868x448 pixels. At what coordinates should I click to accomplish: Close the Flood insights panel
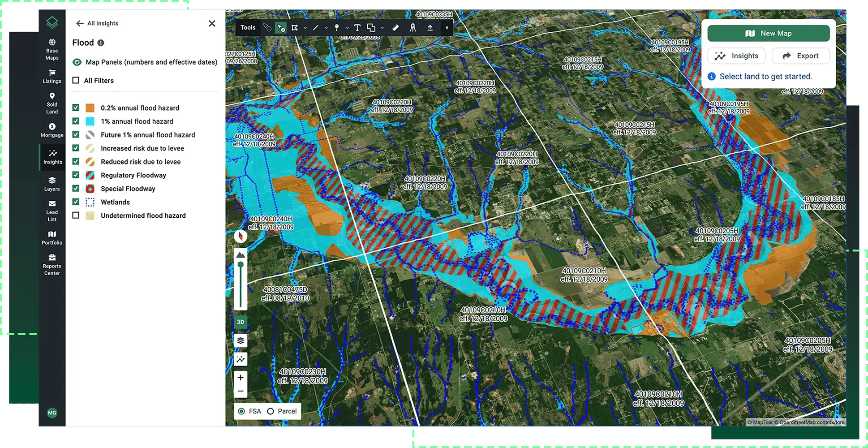click(x=212, y=23)
